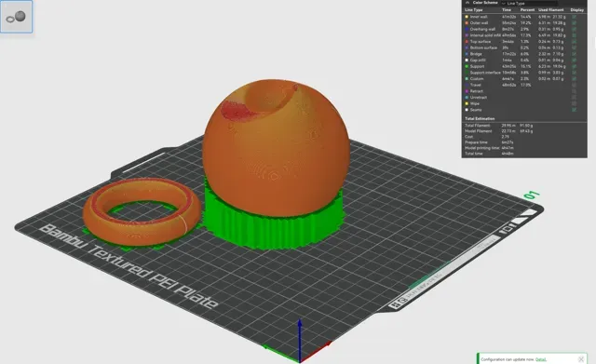
Task: Click the 'Internal solid infill' line type label
Action: point(485,35)
